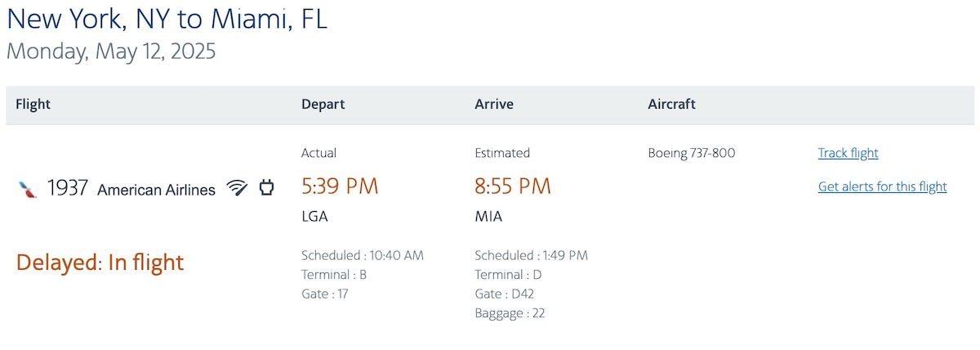Click the Boeing 737-800 aircraft text
980x350 pixels.
pyautogui.click(x=692, y=153)
